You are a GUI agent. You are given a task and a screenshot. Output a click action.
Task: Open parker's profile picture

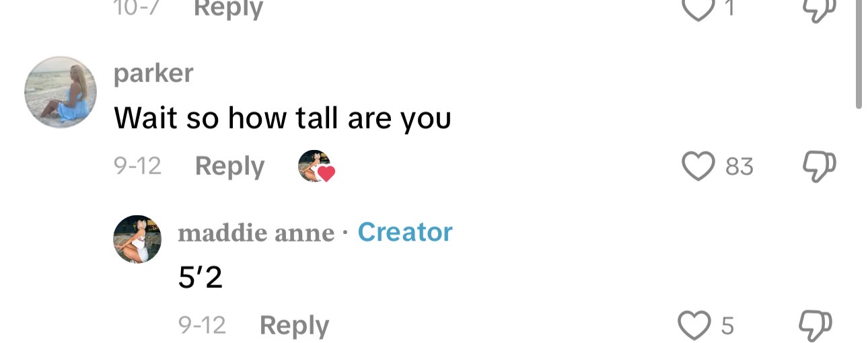point(61,92)
